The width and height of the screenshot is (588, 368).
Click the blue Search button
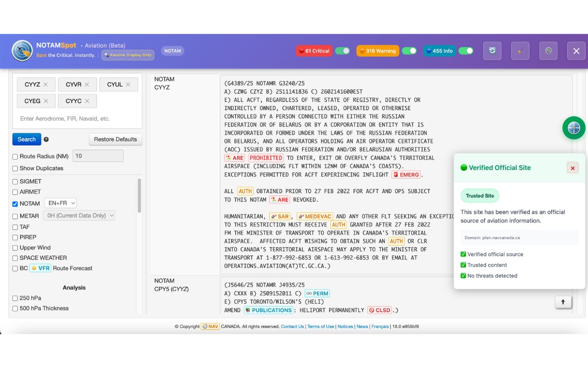pyautogui.click(x=27, y=139)
